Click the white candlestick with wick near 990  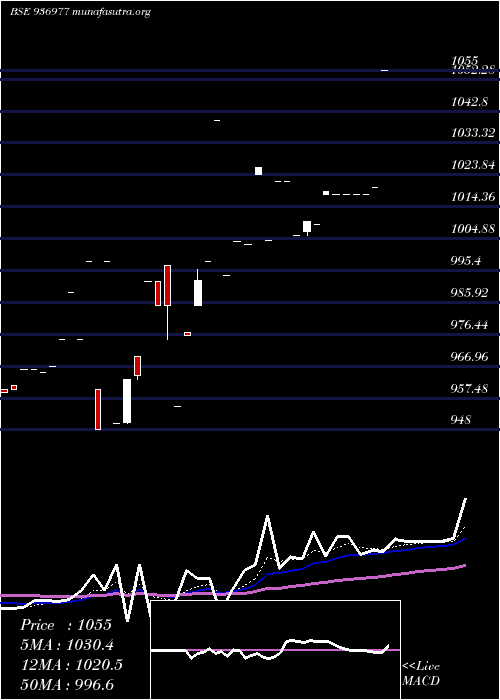(198, 293)
